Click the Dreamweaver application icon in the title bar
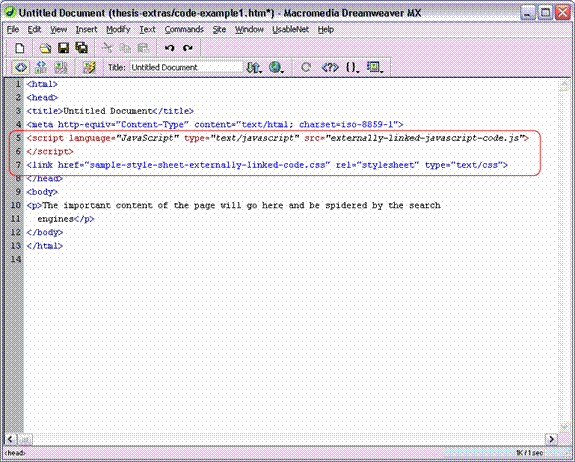 point(10,13)
